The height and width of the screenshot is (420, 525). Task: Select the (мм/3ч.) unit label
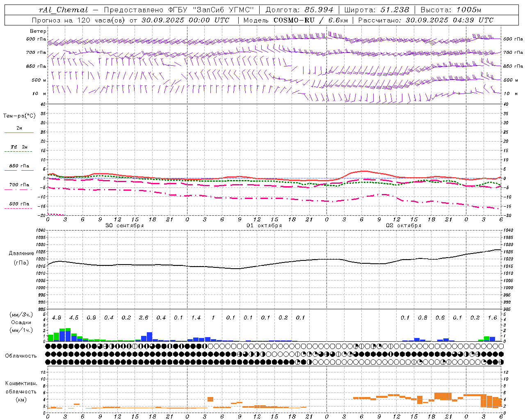click(x=21, y=315)
